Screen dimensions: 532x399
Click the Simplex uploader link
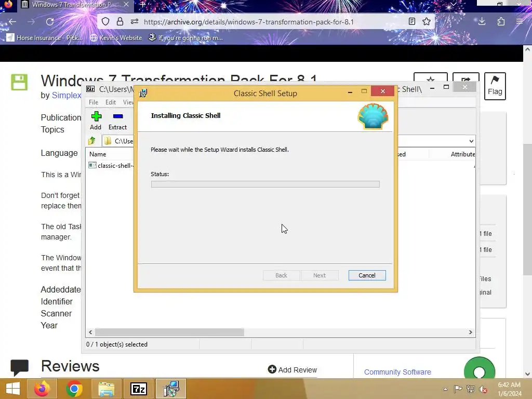[66, 96]
